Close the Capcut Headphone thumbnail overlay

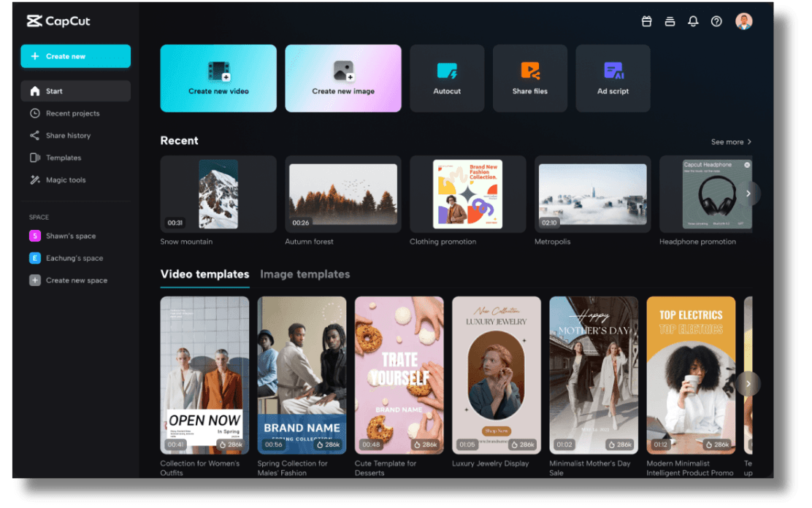point(747,165)
